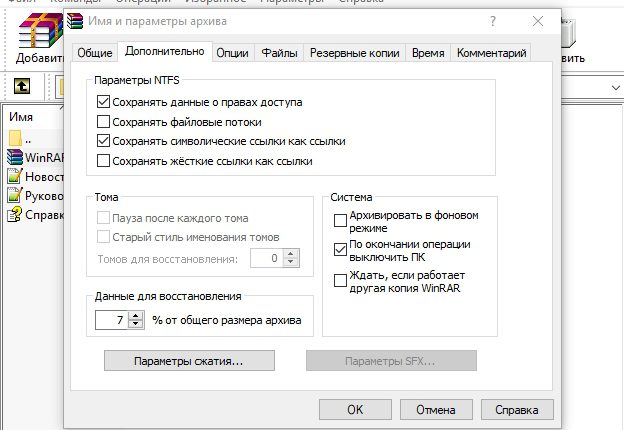624x430 pixels.
Task: Open the Резервные копии tab
Action: pyautogui.click(x=355, y=53)
